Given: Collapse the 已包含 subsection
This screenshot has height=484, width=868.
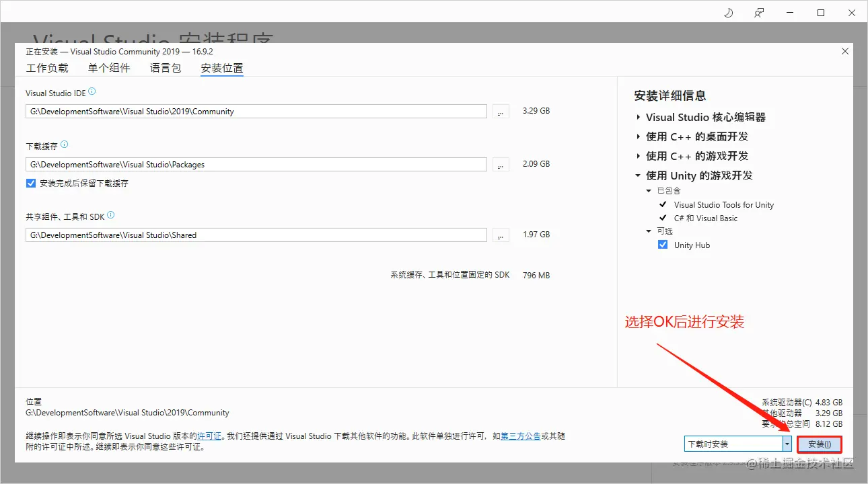Looking at the screenshot, I should pyautogui.click(x=649, y=191).
